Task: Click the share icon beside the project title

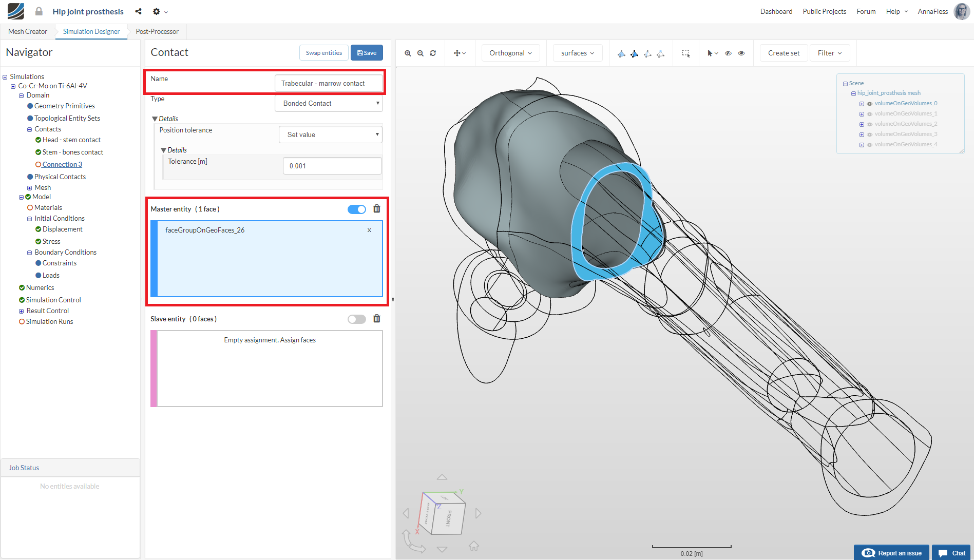Action: (x=138, y=11)
